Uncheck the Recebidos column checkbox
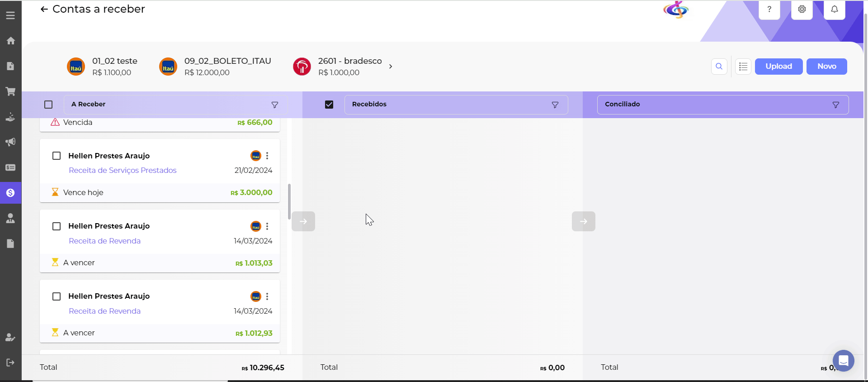This screenshot has width=868, height=382. coord(329,105)
